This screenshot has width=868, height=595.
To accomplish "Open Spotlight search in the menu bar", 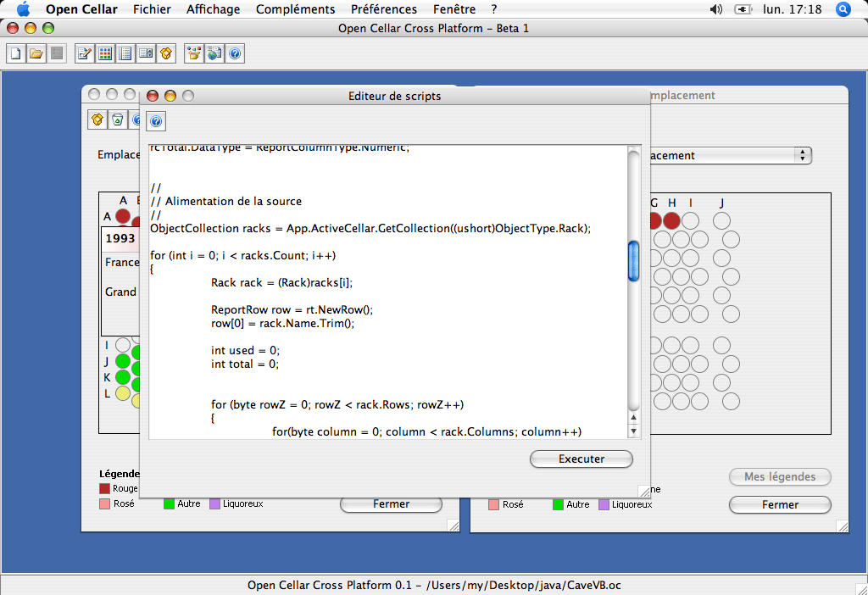I will [843, 9].
